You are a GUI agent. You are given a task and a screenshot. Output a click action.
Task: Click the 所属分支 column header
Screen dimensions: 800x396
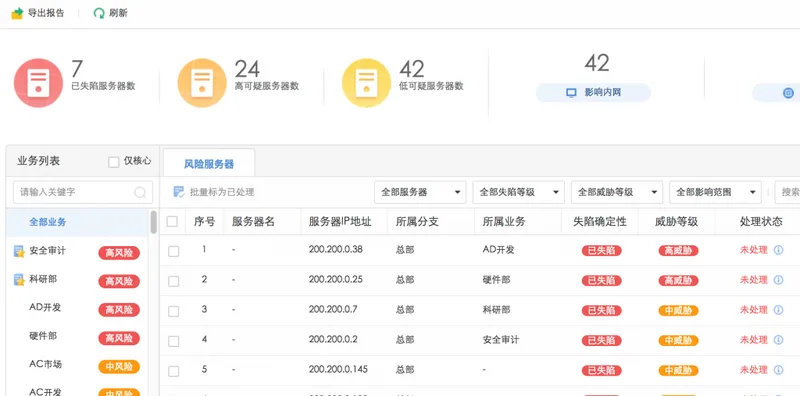pyautogui.click(x=417, y=221)
